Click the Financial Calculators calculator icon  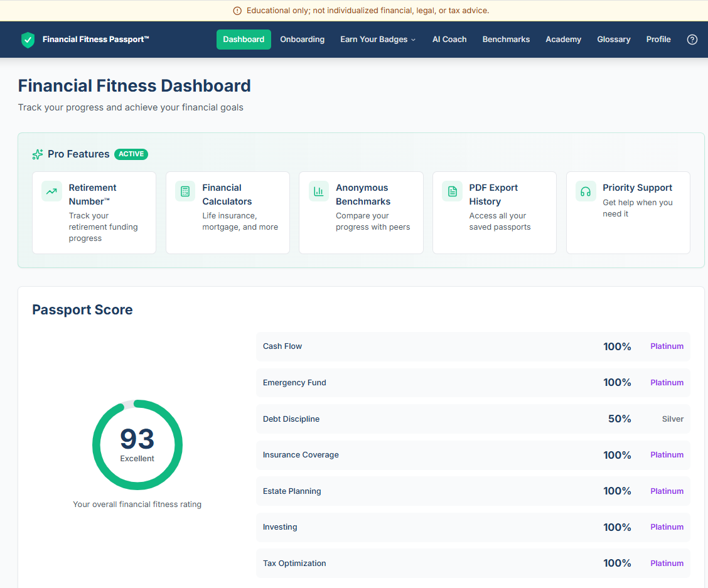pyautogui.click(x=185, y=191)
